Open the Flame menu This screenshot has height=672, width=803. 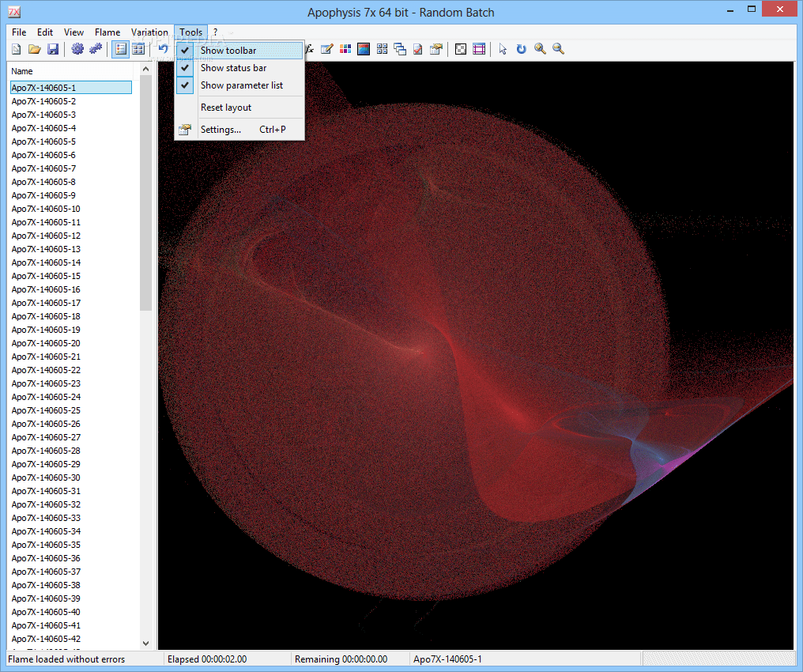[x=107, y=32]
